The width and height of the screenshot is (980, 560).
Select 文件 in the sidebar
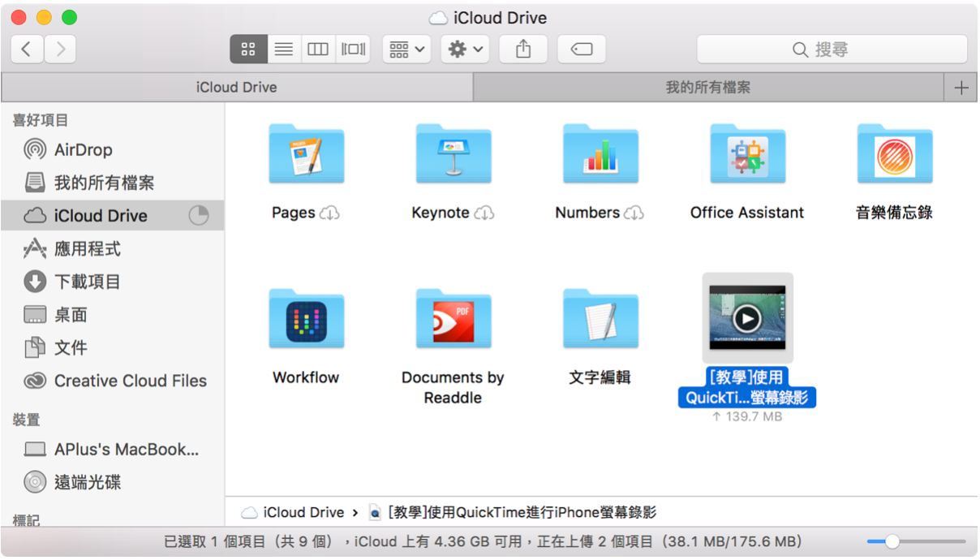point(112,347)
